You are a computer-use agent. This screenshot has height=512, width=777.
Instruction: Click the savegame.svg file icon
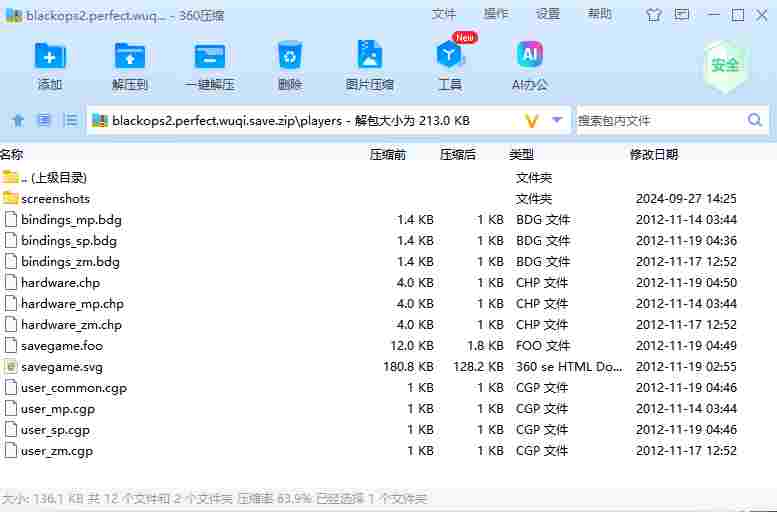[x=10, y=367]
